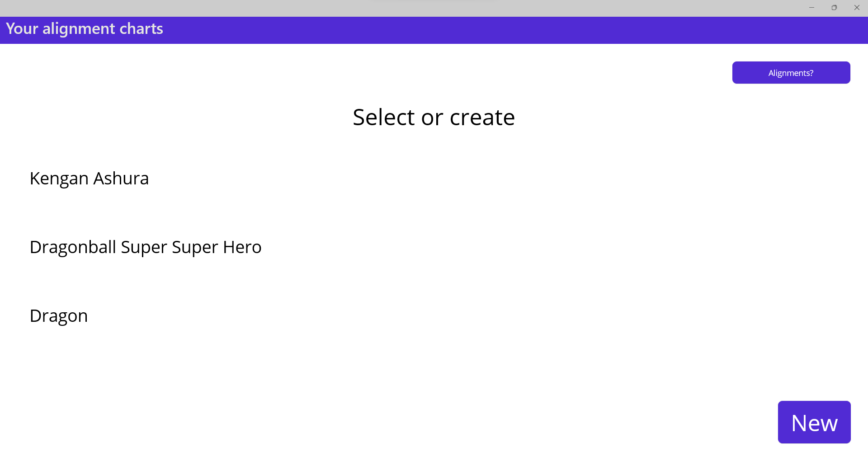868x461 pixels.
Task: Hit the window's X icon
Action: pos(857,8)
